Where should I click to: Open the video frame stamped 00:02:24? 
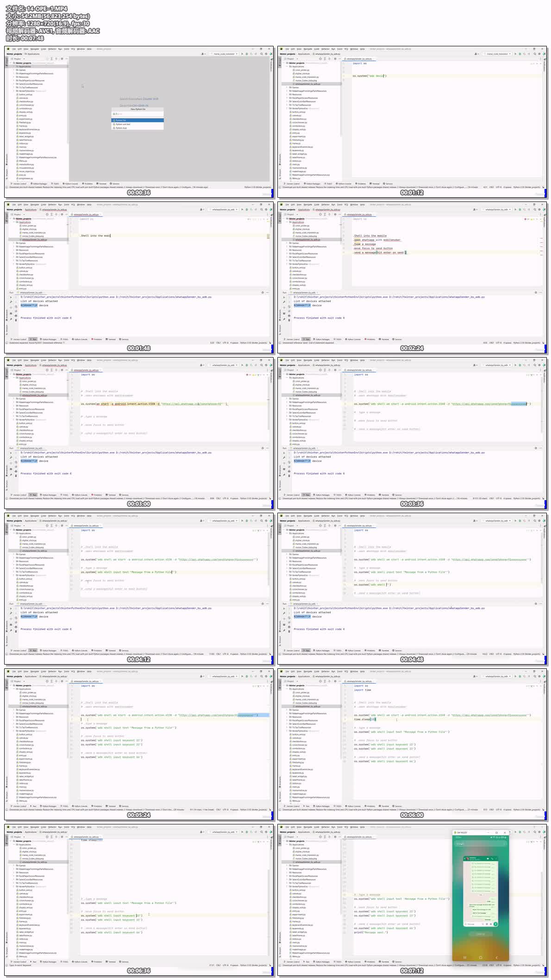pos(412,278)
